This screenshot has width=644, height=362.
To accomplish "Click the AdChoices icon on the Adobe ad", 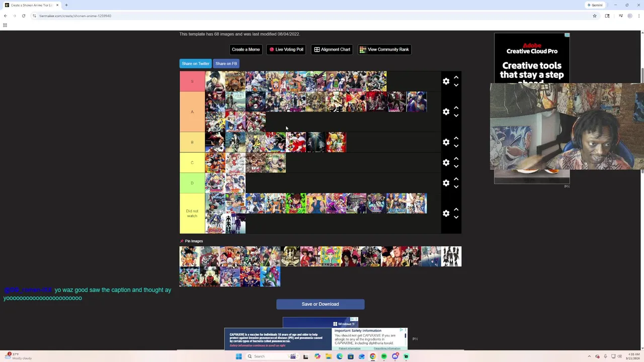I will [567, 35].
